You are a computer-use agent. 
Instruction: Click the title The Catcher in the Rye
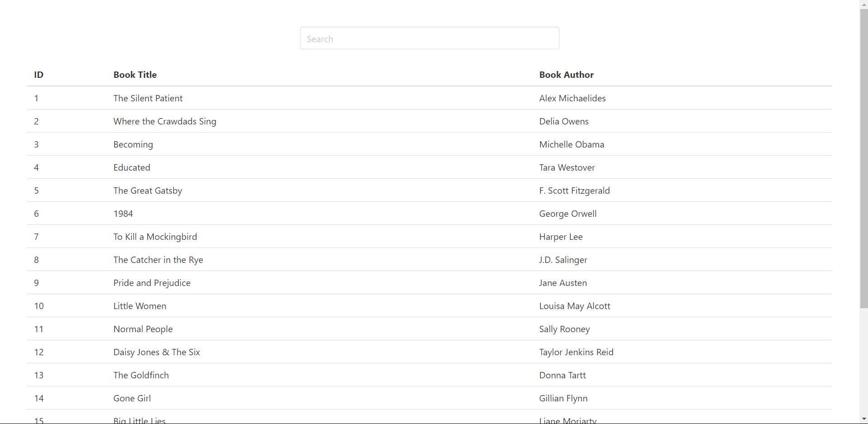(x=158, y=260)
